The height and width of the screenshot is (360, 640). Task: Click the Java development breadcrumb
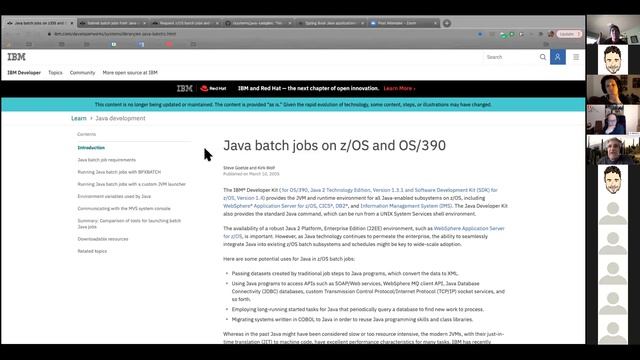coord(120,118)
